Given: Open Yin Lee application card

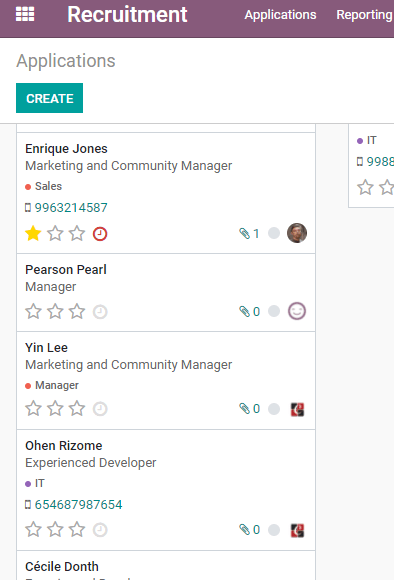Looking at the screenshot, I should coord(166,380).
